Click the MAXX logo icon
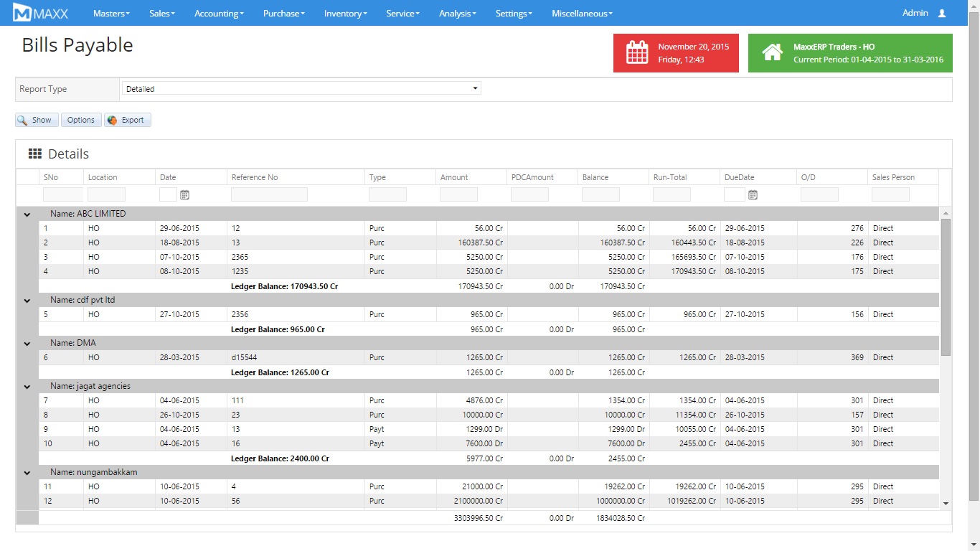Screen dimensions: 980x551 (x=23, y=13)
